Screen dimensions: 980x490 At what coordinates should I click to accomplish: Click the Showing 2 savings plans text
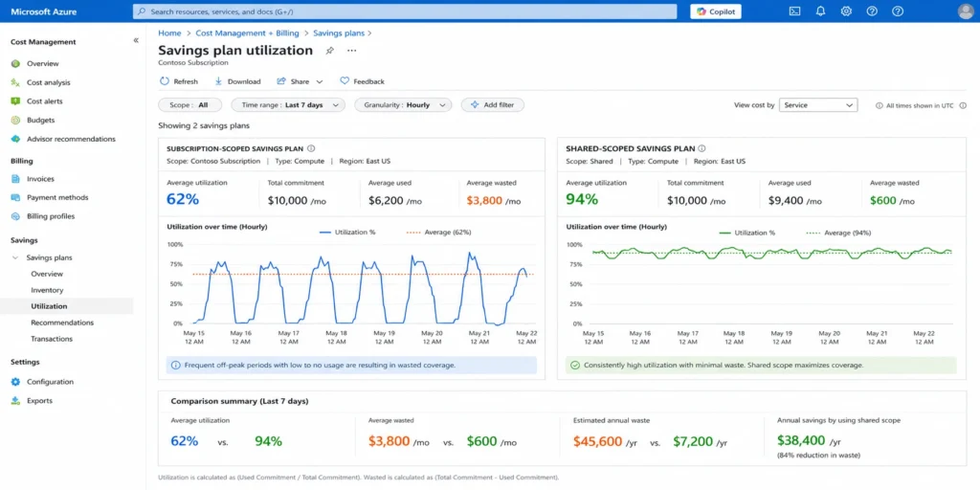click(204, 125)
